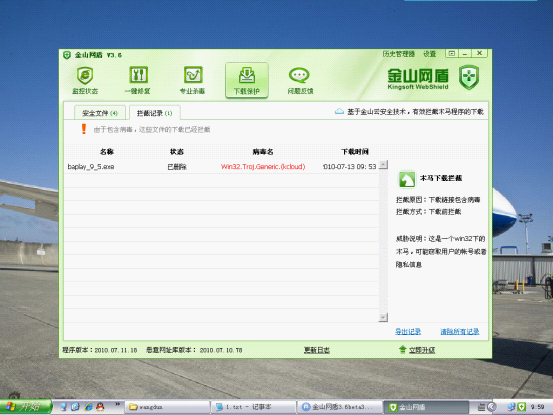Click the orange exclamation warning icon
553x415 pixels.
(84, 129)
